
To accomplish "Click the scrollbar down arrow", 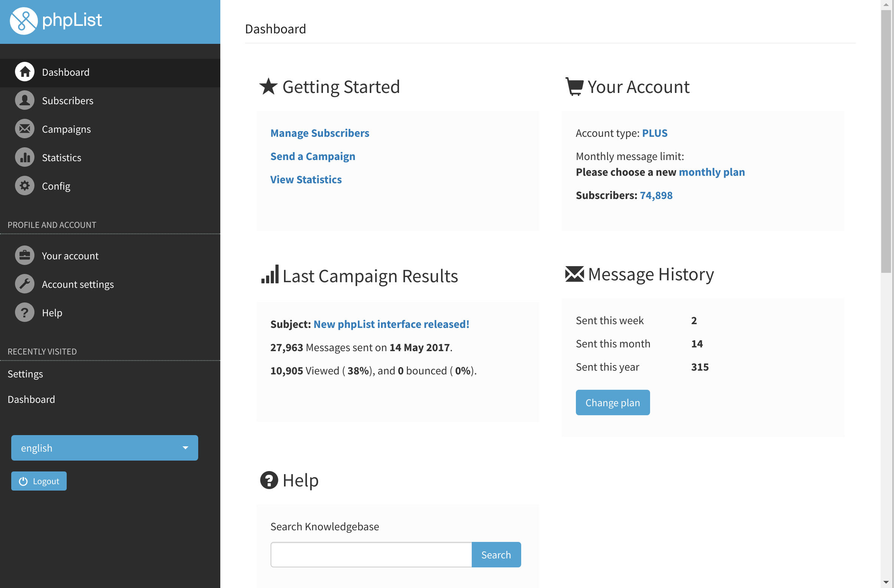I will [887, 583].
